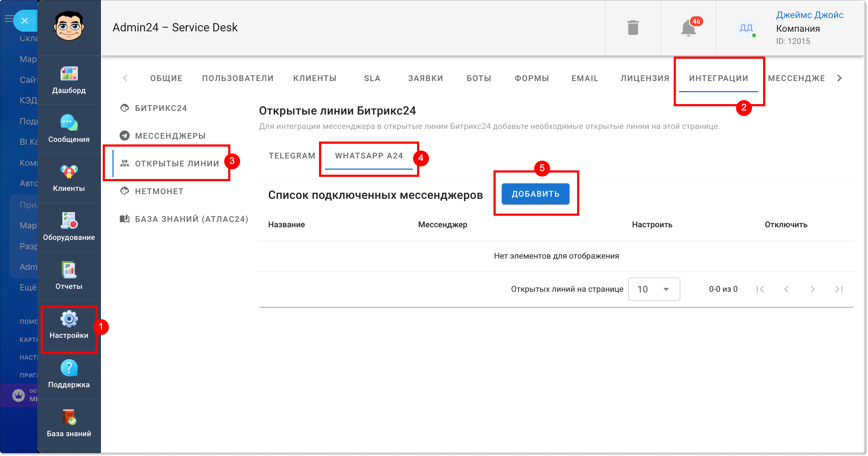Screen dimensions: 868x456
Task: Open База знаний (Атлас24) section
Action: click(x=184, y=219)
